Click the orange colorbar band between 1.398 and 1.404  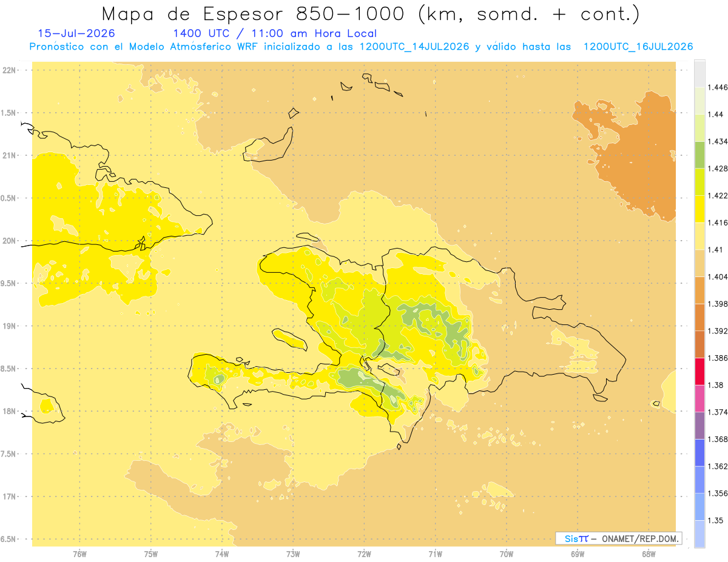pos(699,290)
